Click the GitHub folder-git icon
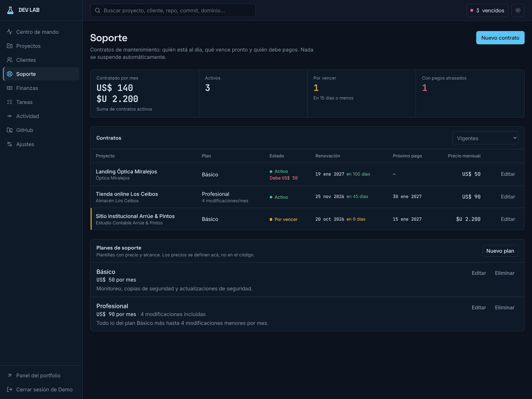 pyautogui.click(x=10, y=130)
